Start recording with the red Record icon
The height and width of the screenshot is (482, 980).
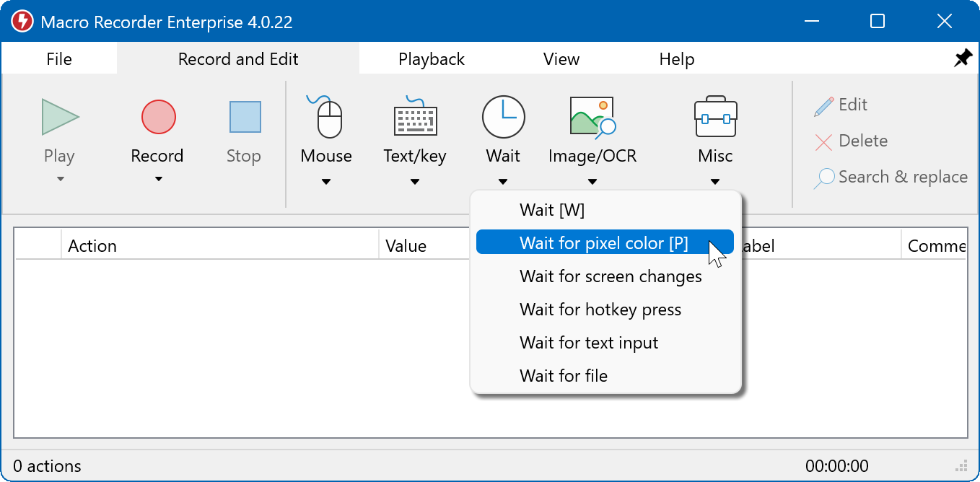click(158, 117)
